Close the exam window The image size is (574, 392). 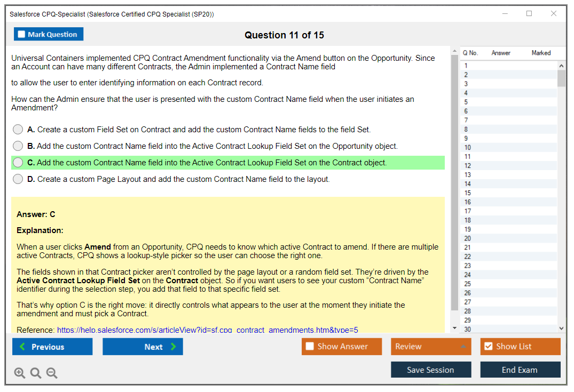click(554, 14)
